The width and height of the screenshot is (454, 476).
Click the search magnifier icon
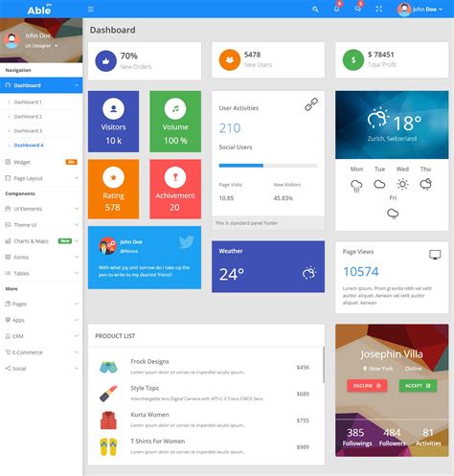(315, 10)
